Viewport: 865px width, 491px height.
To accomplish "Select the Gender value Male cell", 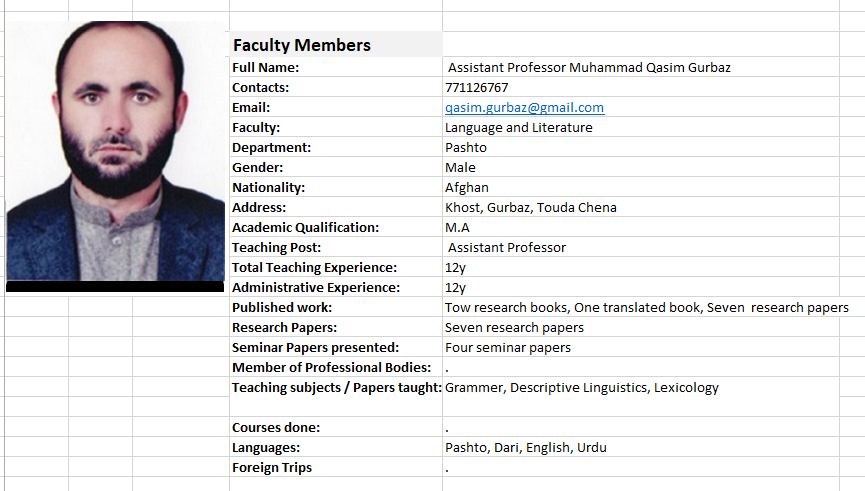I will (x=641, y=167).
